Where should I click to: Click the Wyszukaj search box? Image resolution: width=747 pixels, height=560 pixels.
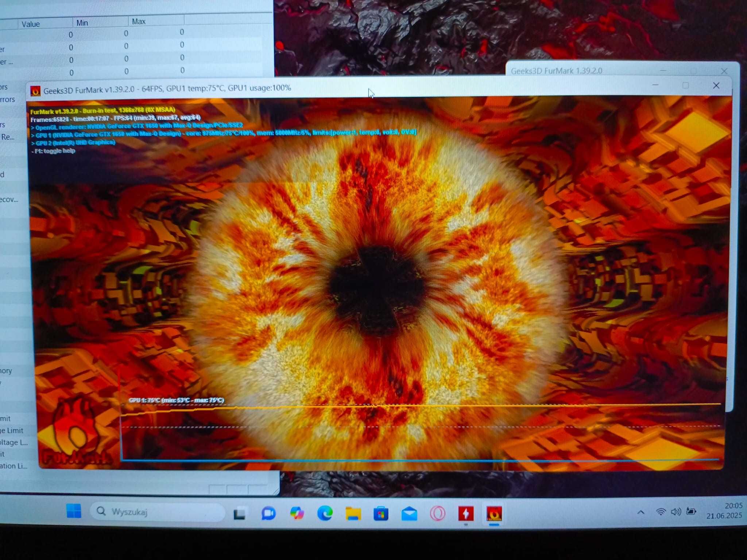tap(158, 512)
